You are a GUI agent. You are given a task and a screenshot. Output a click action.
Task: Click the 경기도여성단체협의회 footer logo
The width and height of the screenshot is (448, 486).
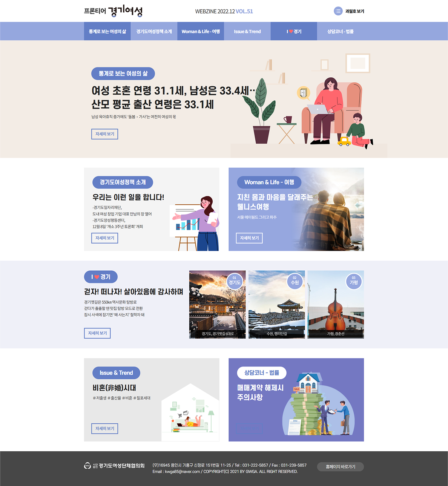pyautogui.click(x=114, y=466)
